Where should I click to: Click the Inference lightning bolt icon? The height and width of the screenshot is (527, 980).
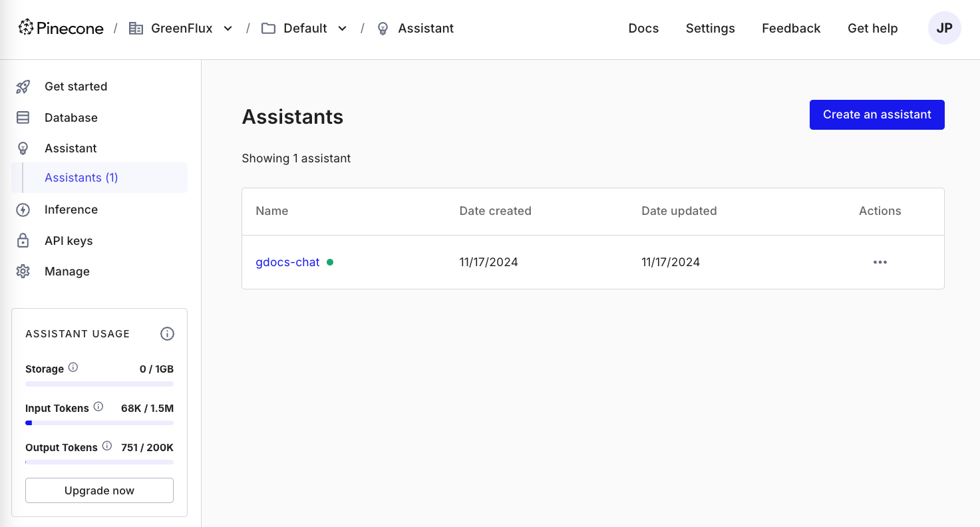(23, 210)
